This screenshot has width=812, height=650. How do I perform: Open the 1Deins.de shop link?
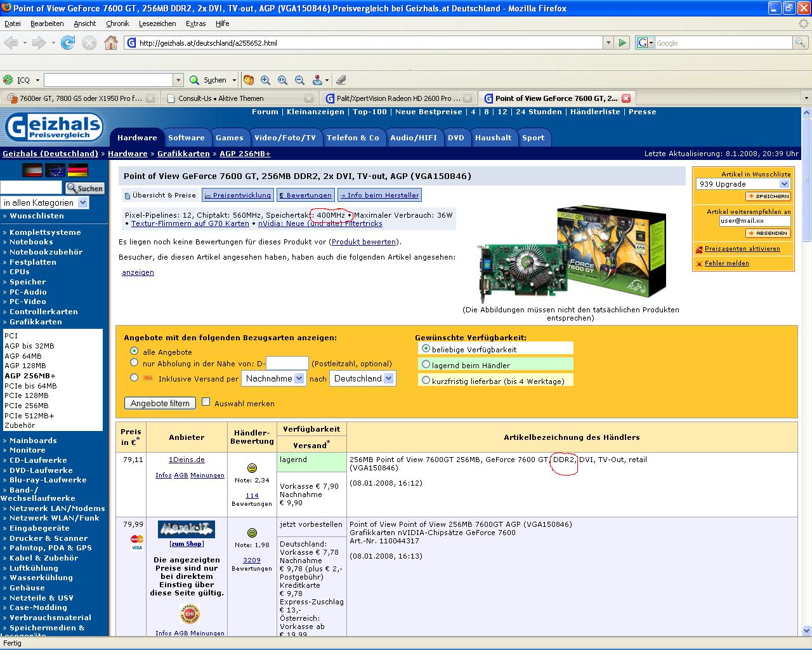click(187, 460)
